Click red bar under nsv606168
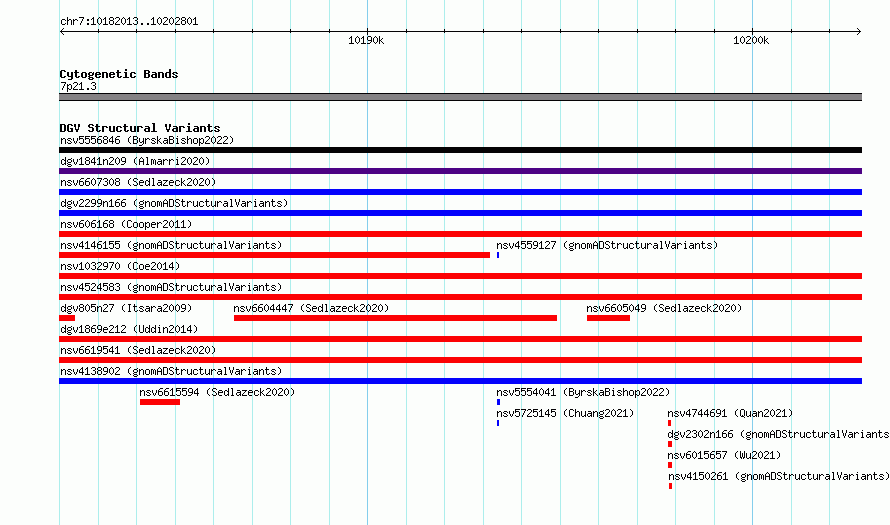 (460, 234)
